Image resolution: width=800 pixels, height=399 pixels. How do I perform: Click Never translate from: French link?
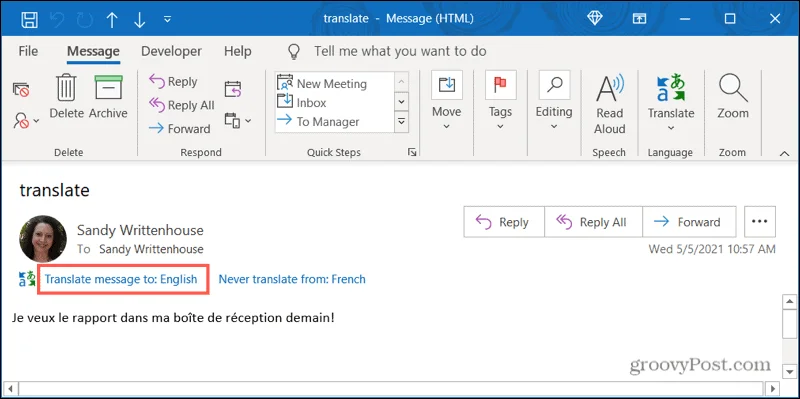point(292,279)
